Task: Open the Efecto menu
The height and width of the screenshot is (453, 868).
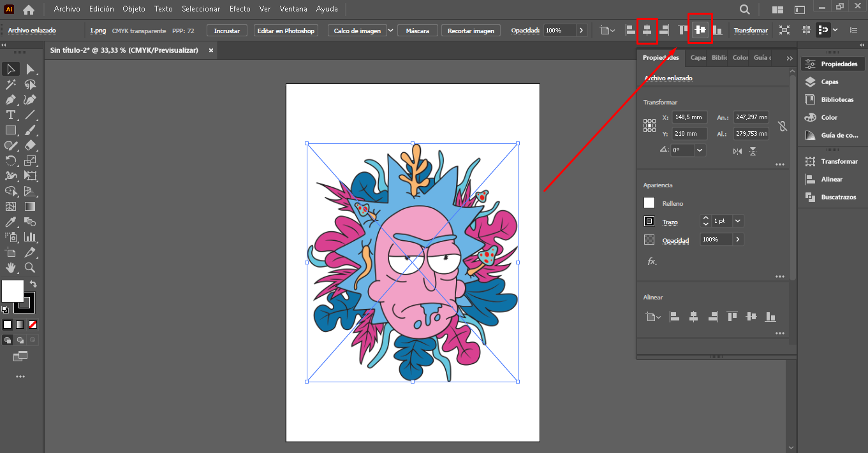Action: [x=240, y=9]
